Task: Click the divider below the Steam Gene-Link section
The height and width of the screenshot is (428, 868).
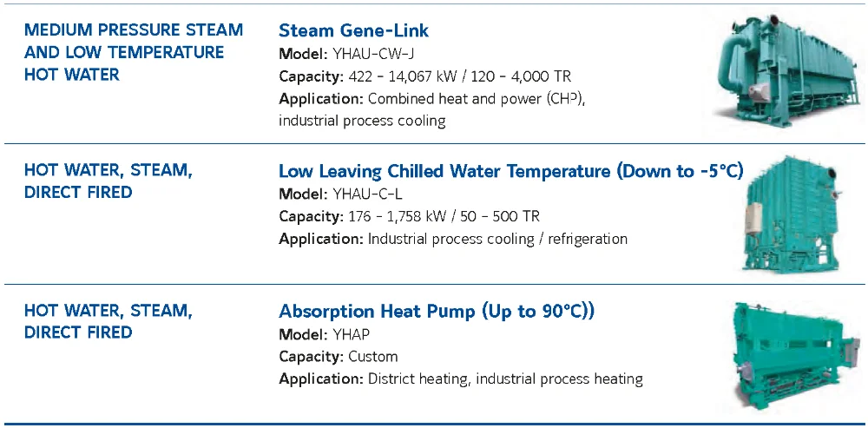Action: click(x=434, y=143)
